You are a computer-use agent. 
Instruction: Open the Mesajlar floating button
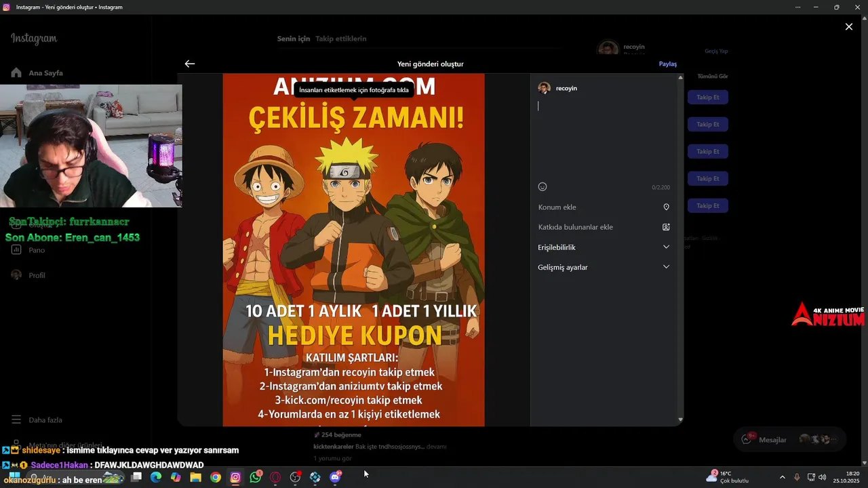pos(790,439)
